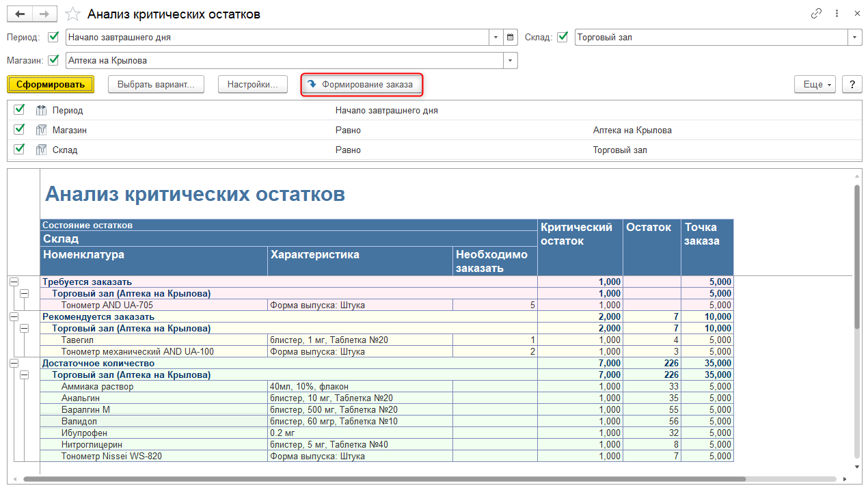Click the Характеристика column header
Screen dimensions: 868x490
(360, 261)
